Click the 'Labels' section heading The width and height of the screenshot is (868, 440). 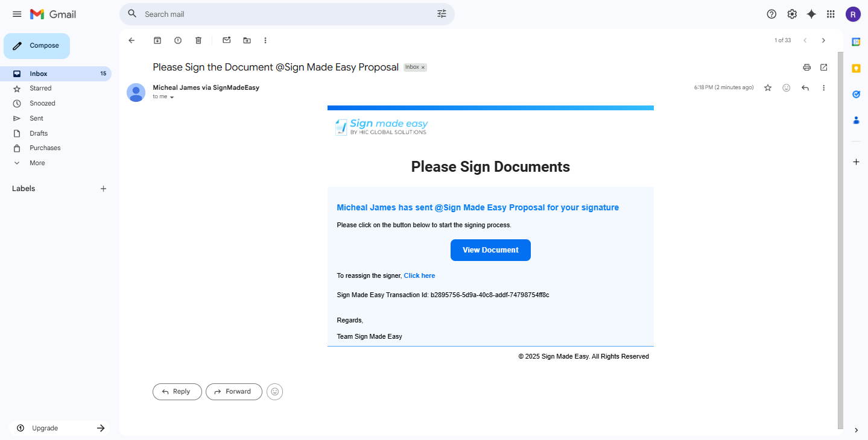tap(24, 189)
